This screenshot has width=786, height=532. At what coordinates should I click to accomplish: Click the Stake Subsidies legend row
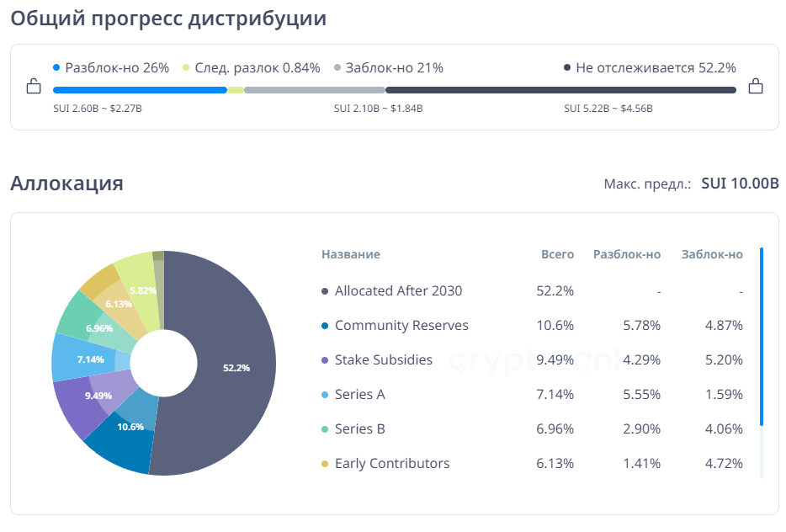pyautogui.click(x=383, y=360)
